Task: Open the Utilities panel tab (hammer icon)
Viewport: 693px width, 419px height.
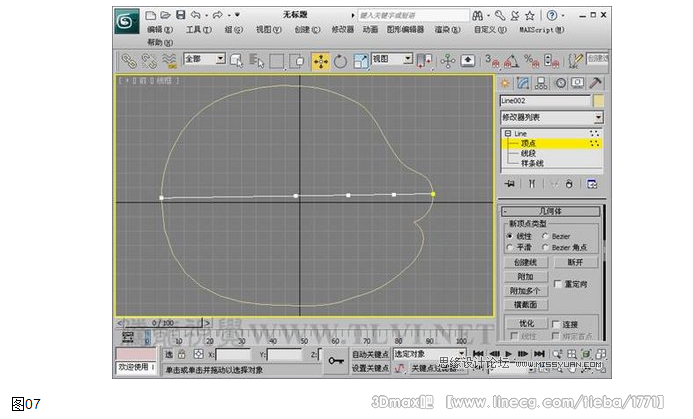Action: [595, 83]
